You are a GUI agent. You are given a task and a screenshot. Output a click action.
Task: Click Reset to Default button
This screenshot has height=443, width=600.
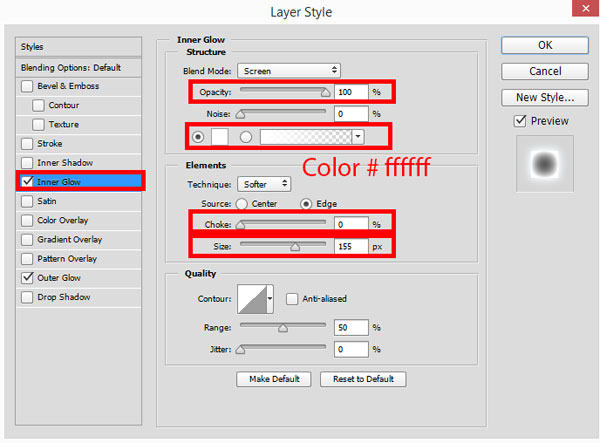pyautogui.click(x=363, y=379)
